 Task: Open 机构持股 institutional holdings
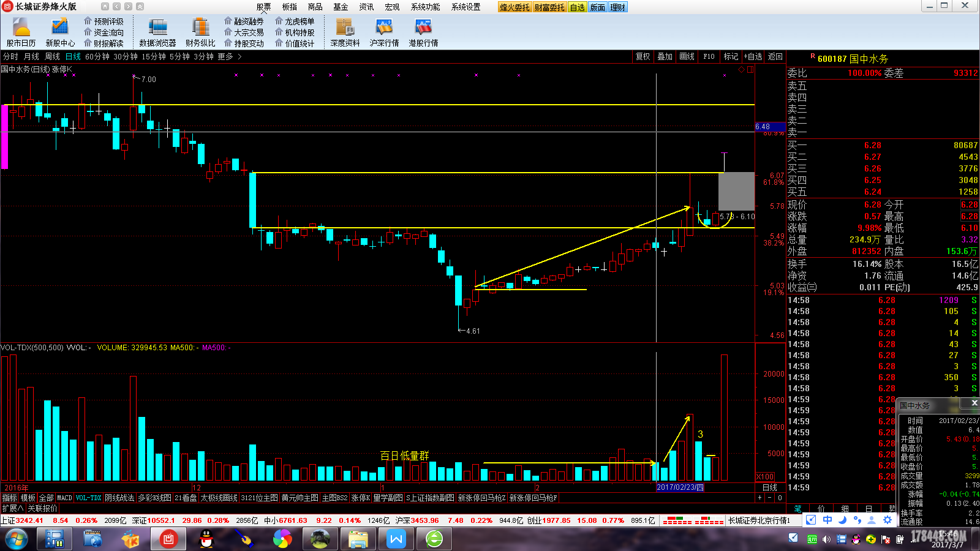(295, 32)
